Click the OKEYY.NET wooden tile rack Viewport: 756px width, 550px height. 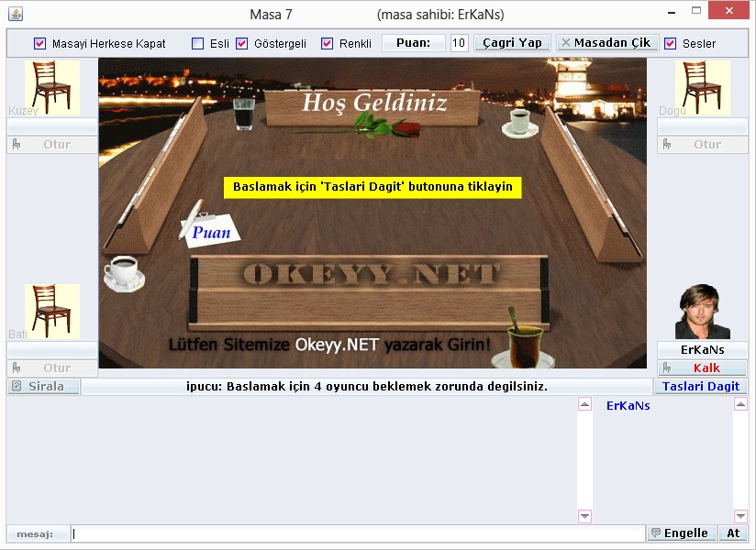tap(369, 292)
